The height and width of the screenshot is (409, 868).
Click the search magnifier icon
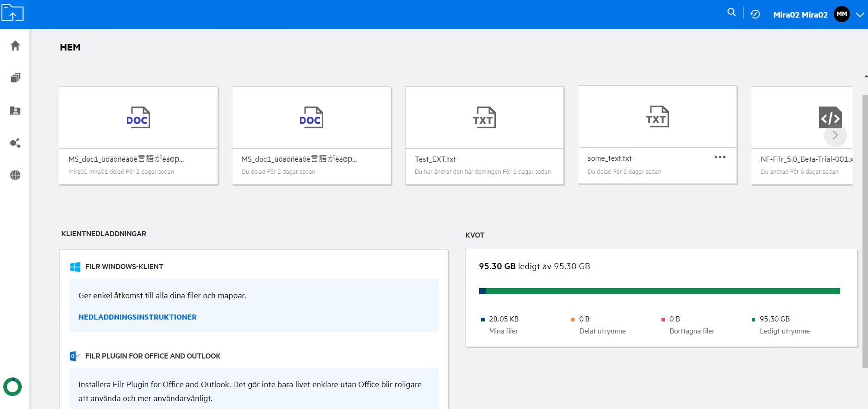pyautogui.click(x=731, y=13)
